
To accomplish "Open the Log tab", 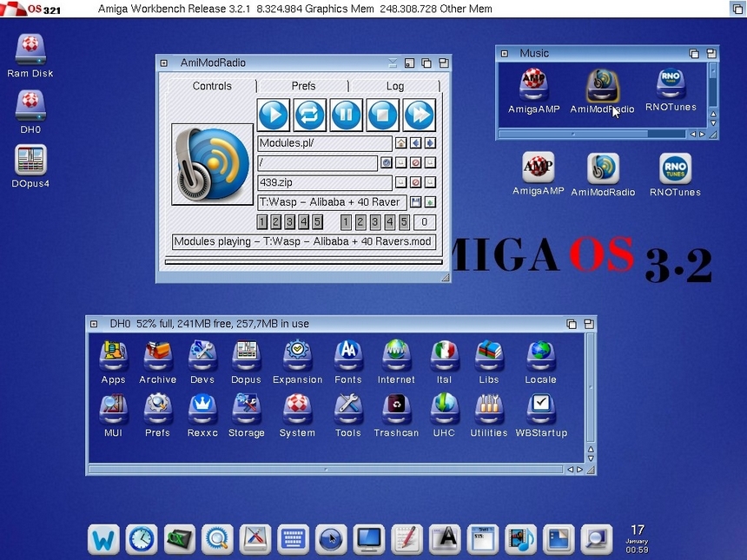I will (x=394, y=86).
